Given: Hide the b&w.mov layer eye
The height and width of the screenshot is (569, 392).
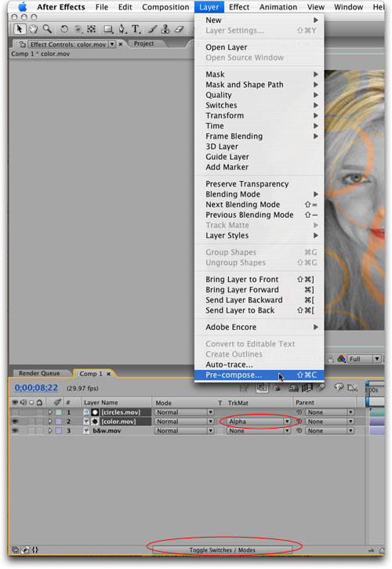Looking at the screenshot, I should pyautogui.click(x=15, y=431).
